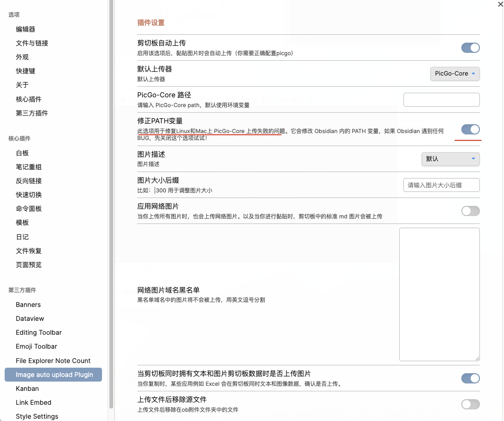Click into the 网络图片域名黑名单 text area
The image size is (504, 421).
click(439, 294)
